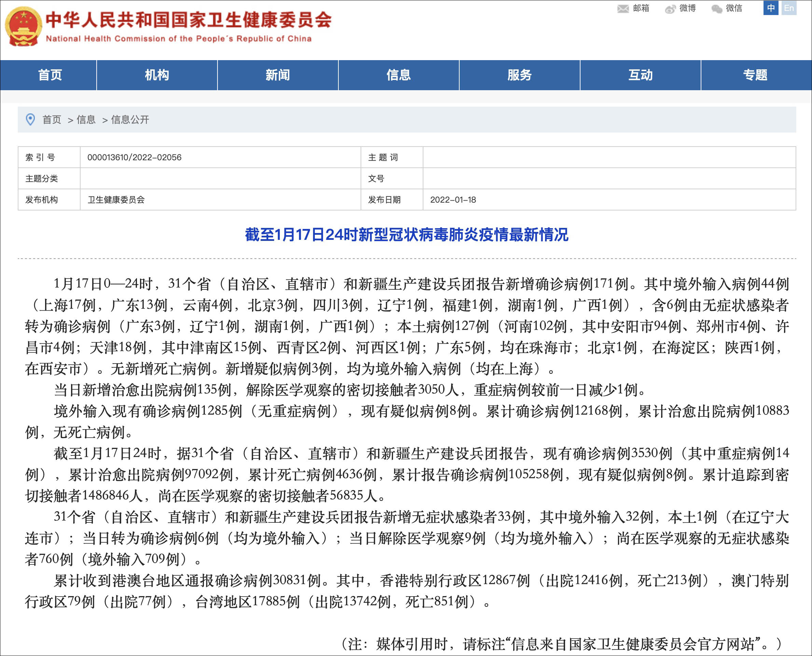Screen dimensions: 812x656
Task: Open the 信息 navigation menu
Action: (x=398, y=75)
